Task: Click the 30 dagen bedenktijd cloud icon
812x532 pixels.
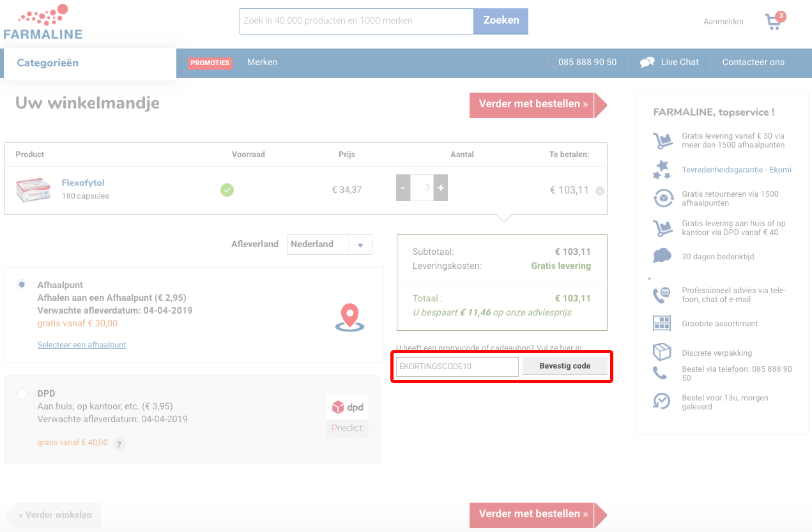Action: coord(662,256)
